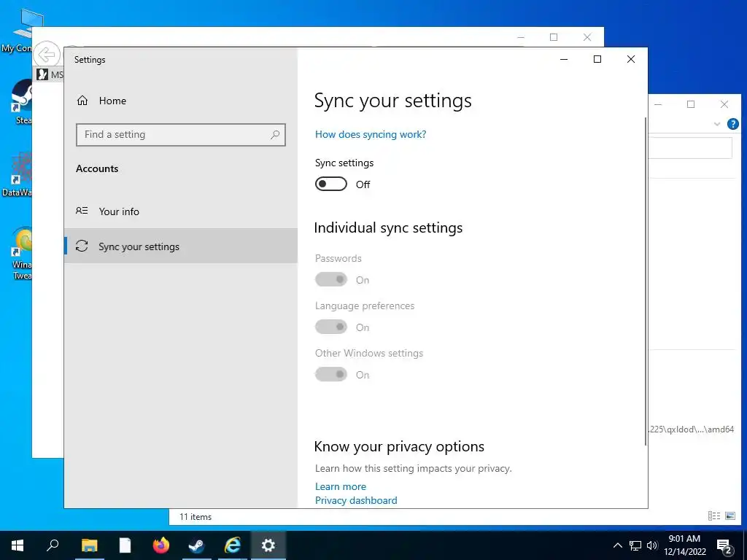Click the amd64 path text in background window

pyautogui.click(x=692, y=429)
